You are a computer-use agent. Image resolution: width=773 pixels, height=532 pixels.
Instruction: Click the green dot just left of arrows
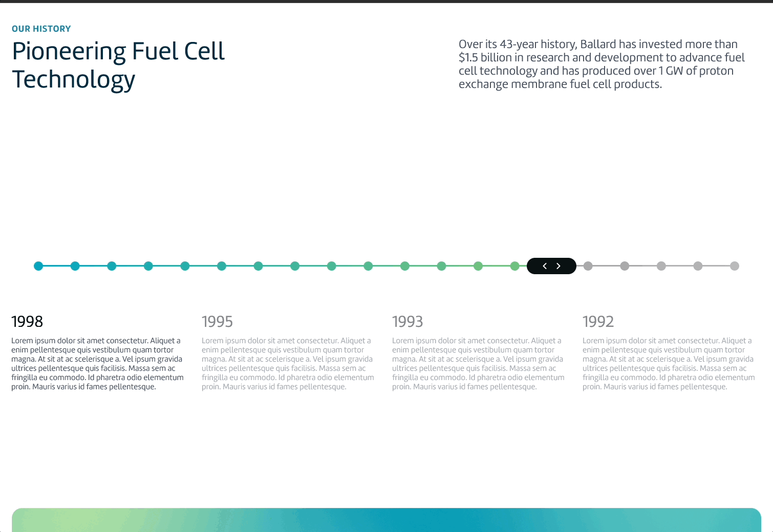515,266
